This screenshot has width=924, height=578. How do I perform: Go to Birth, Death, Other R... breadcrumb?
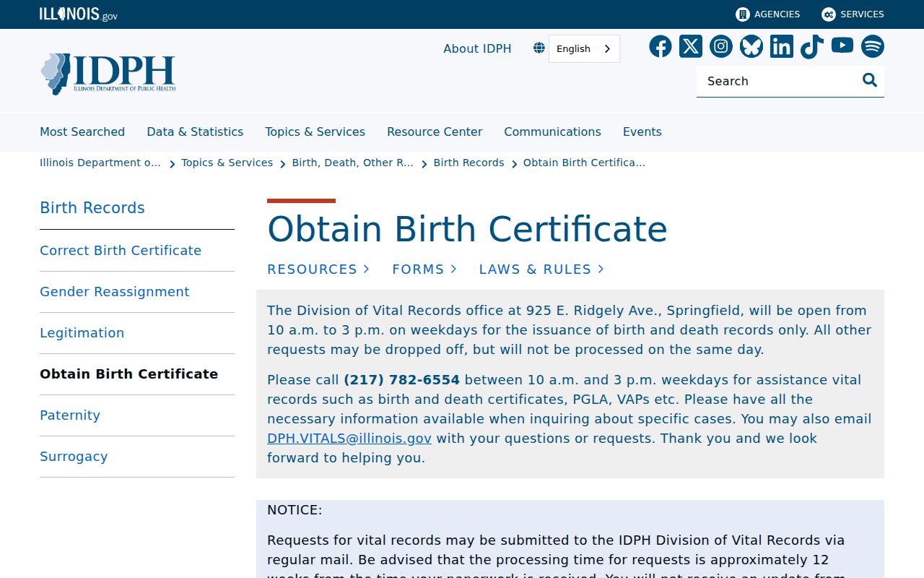pos(353,163)
